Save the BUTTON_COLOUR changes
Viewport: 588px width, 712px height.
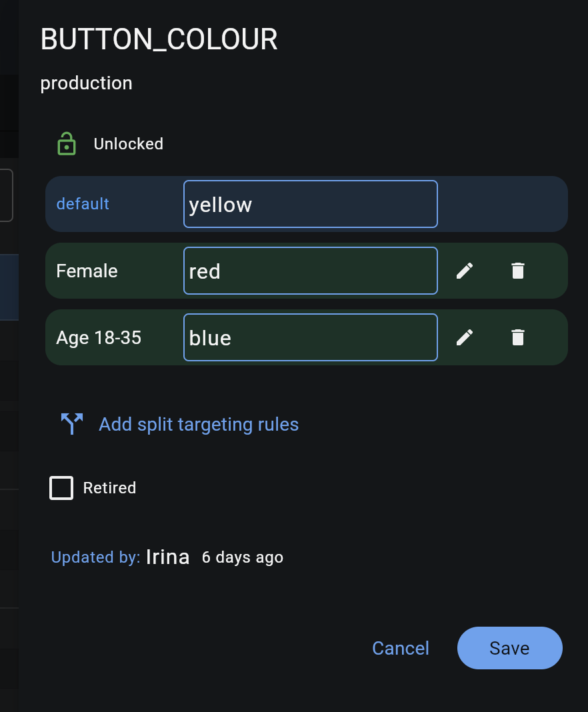pyautogui.click(x=509, y=647)
